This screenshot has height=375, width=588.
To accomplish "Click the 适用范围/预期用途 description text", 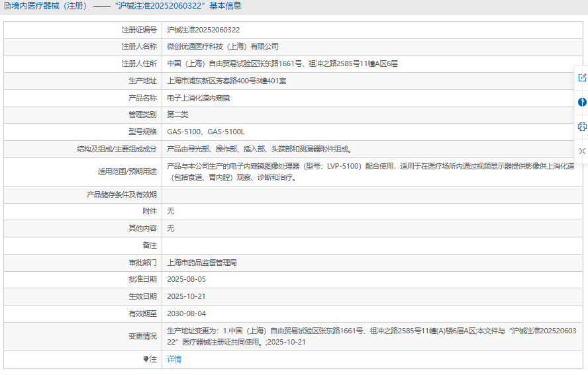I will click(x=369, y=172).
